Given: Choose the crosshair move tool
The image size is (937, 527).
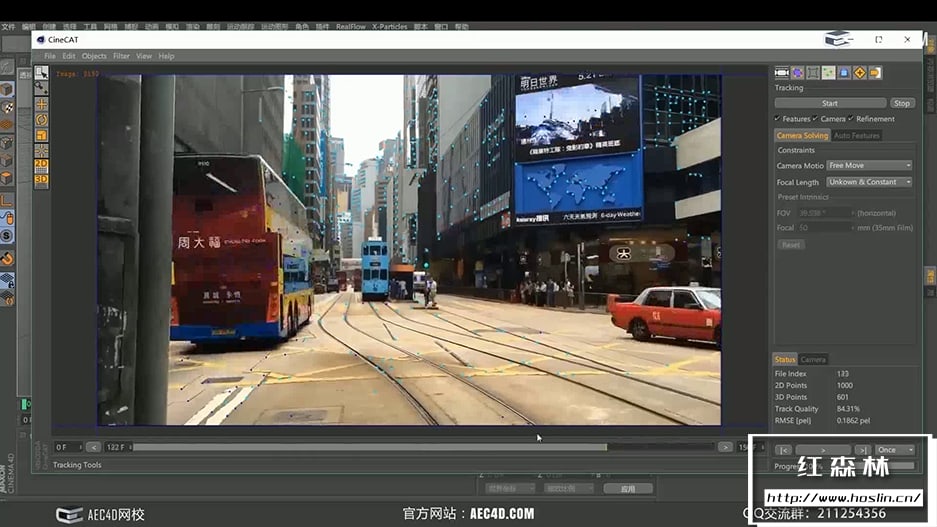Looking at the screenshot, I should (x=41, y=104).
